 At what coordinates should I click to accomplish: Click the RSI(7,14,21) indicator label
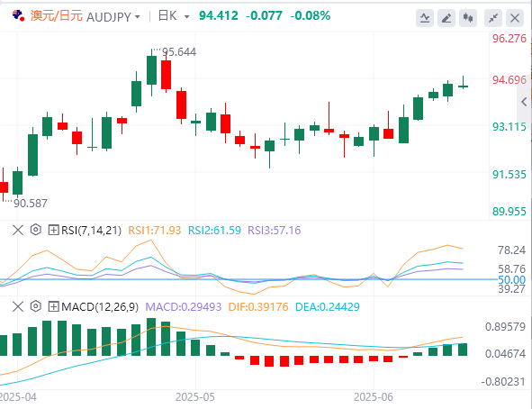click(91, 230)
